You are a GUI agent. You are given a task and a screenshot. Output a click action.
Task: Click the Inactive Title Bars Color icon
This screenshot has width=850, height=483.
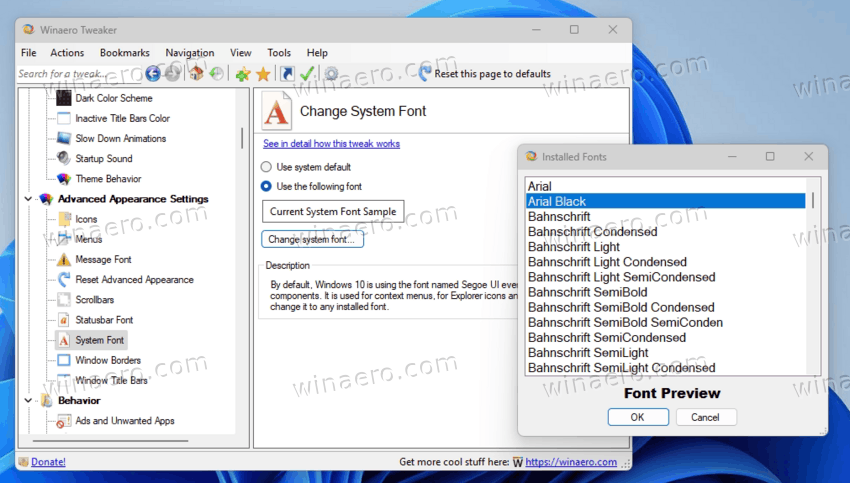[x=64, y=118]
